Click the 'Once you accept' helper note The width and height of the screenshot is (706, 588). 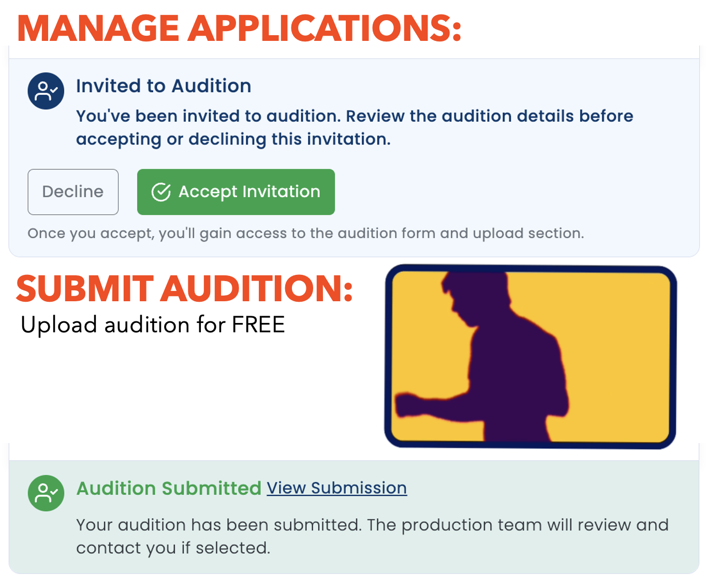pos(306,233)
